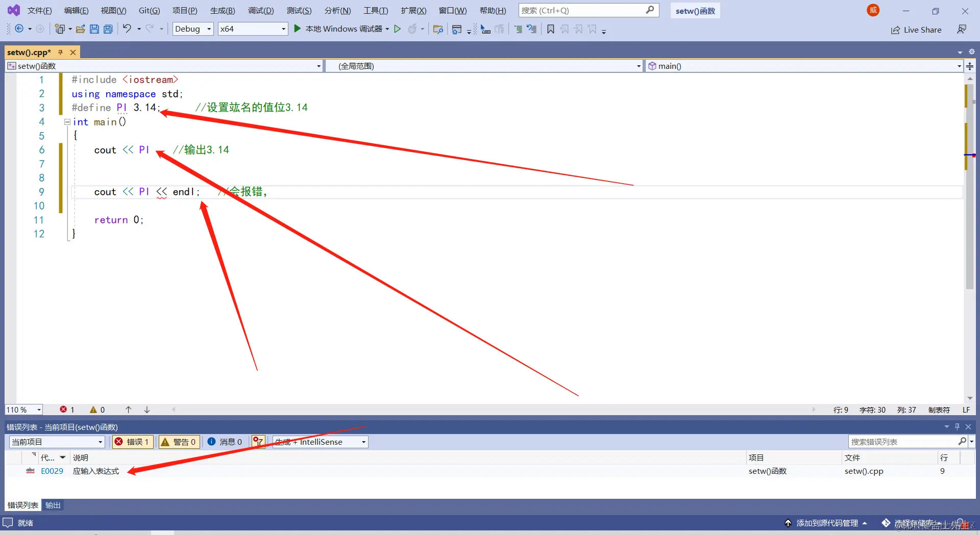Toggle the 消息 0 messages filter
The height and width of the screenshot is (535, 980).
[x=225, y=442]
